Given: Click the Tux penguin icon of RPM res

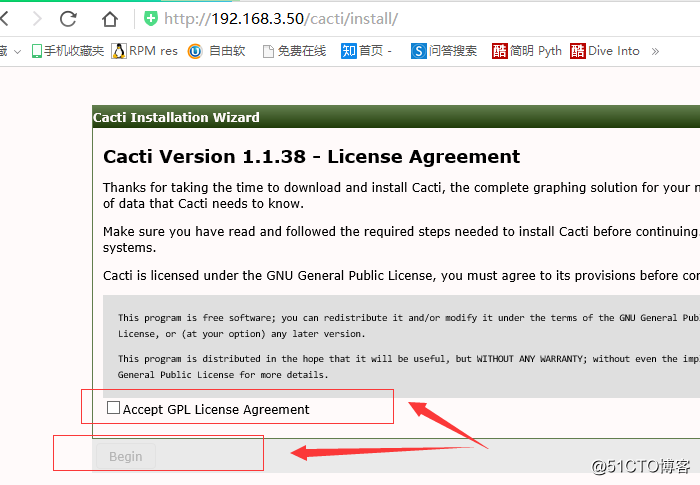Looking at the screenshot, I should pyautogui.click(x=119, y=51).
